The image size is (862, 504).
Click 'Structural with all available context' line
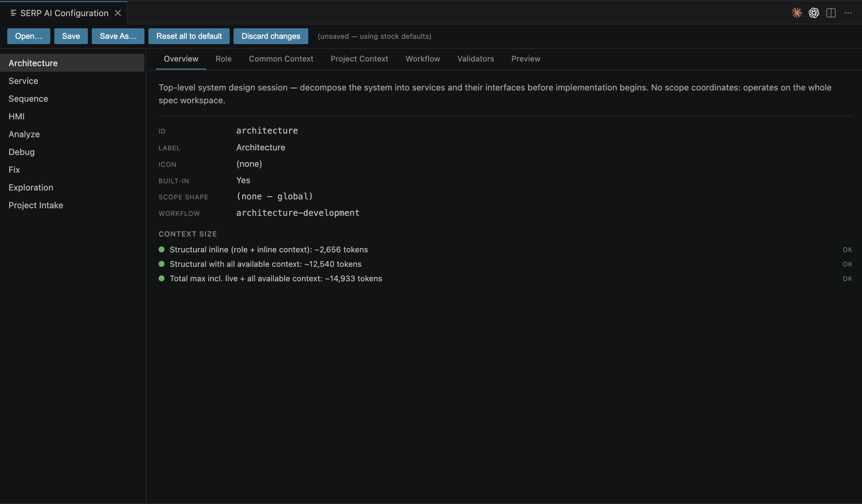266,264
